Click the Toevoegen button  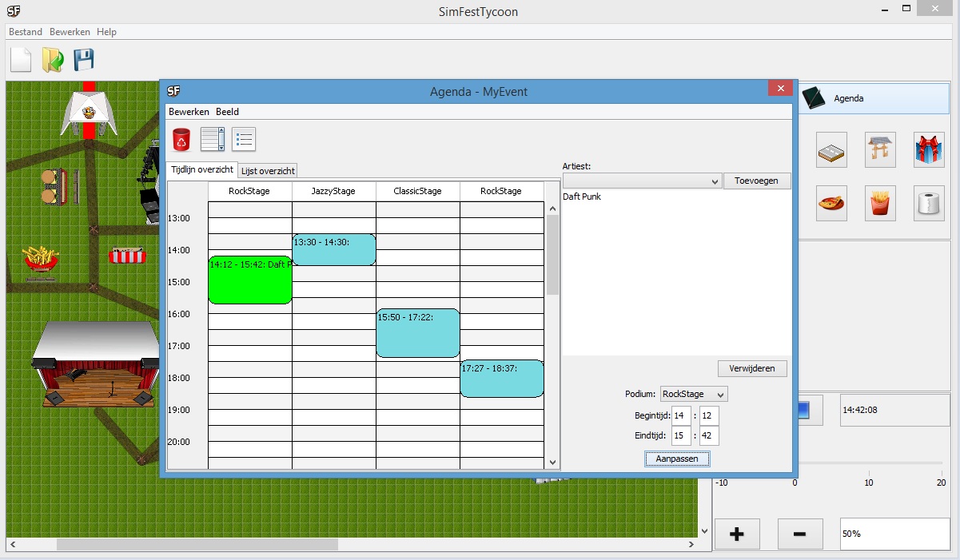[x=756, y=181]
